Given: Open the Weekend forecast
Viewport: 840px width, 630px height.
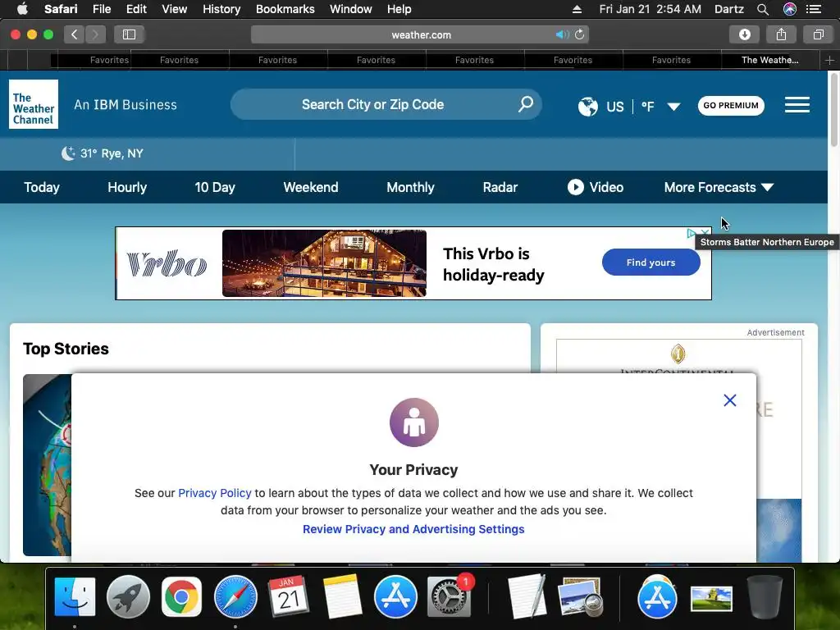Looking at the screenshot, I should 311,187.
